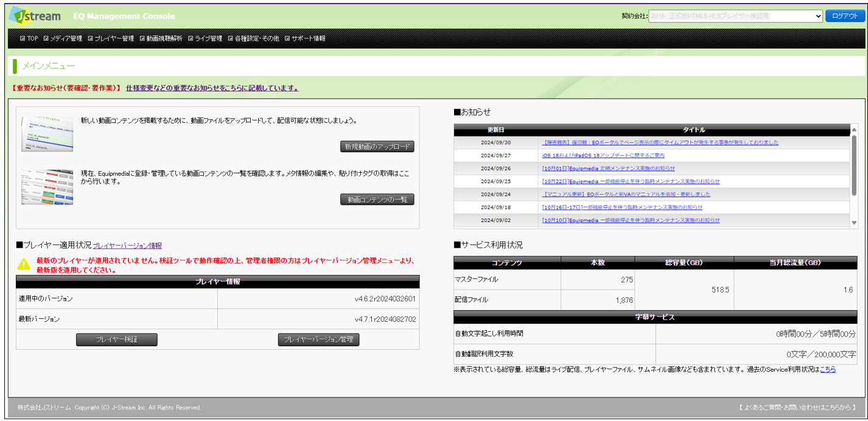
Task: Click the date 2024/09/02
Action: pos(495,220)
